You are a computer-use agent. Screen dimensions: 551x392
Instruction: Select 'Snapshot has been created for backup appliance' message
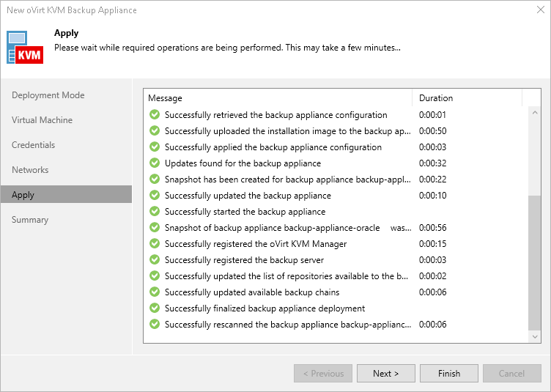click(x=287, y=180)
